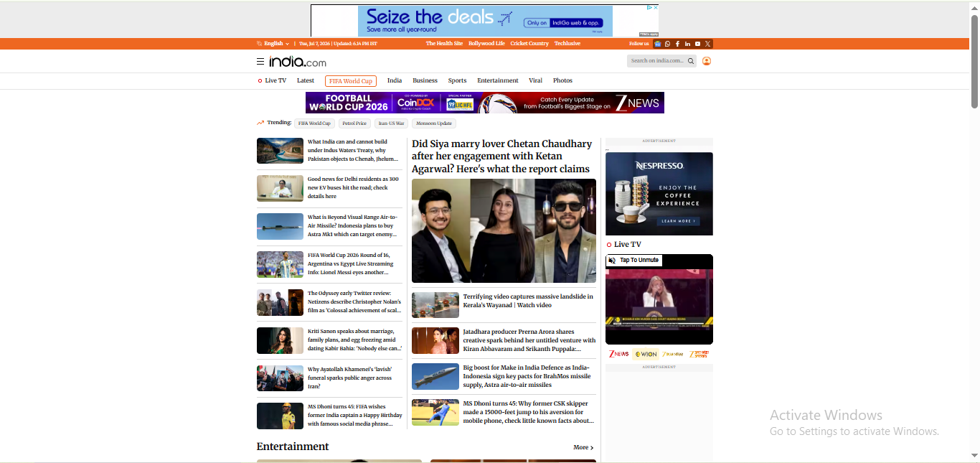The image size is (980, 463).
Task: Click the Live TV video player
Action: coord(659,299)
